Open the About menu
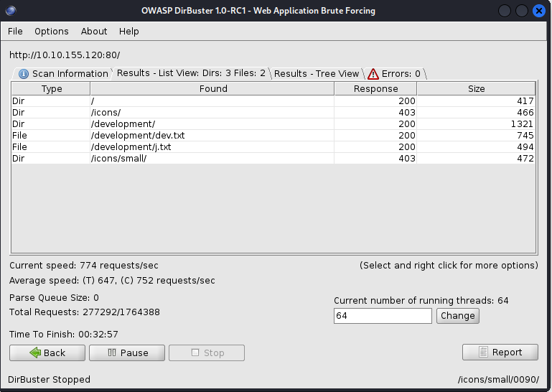Image resolution: width=552 pixels, height=392 pixels. click(94, 32)
